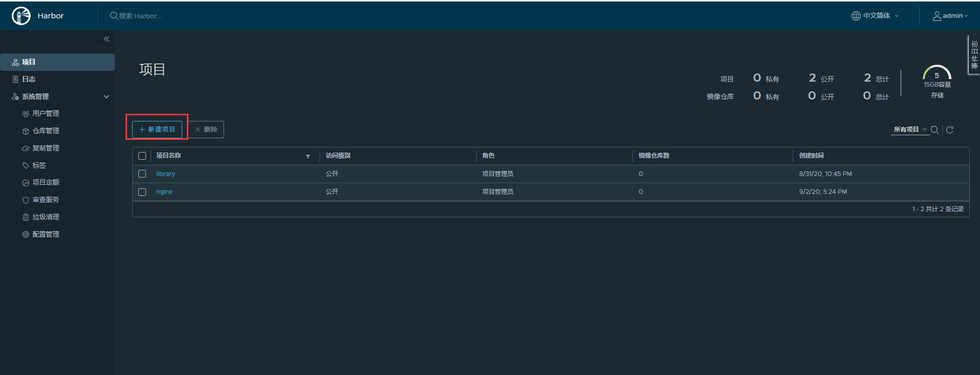Open the admin account dropdown arrow

click(966, 16)
